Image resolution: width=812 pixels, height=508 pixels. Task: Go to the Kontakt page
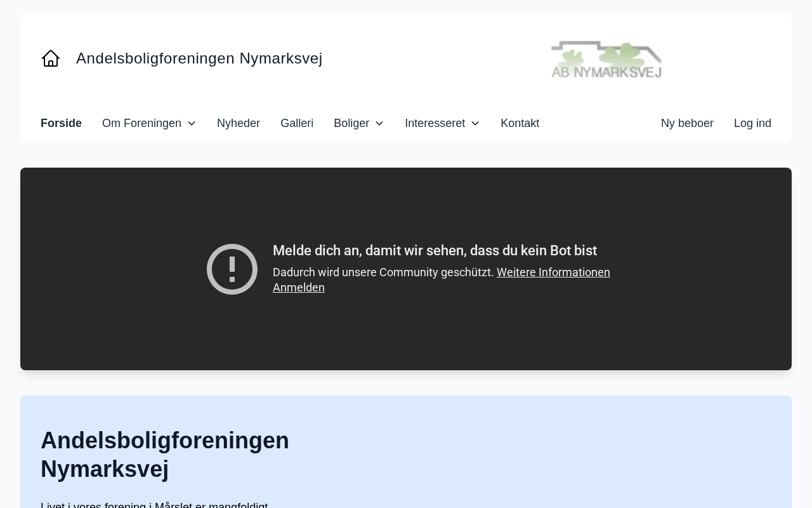(520, 123)
